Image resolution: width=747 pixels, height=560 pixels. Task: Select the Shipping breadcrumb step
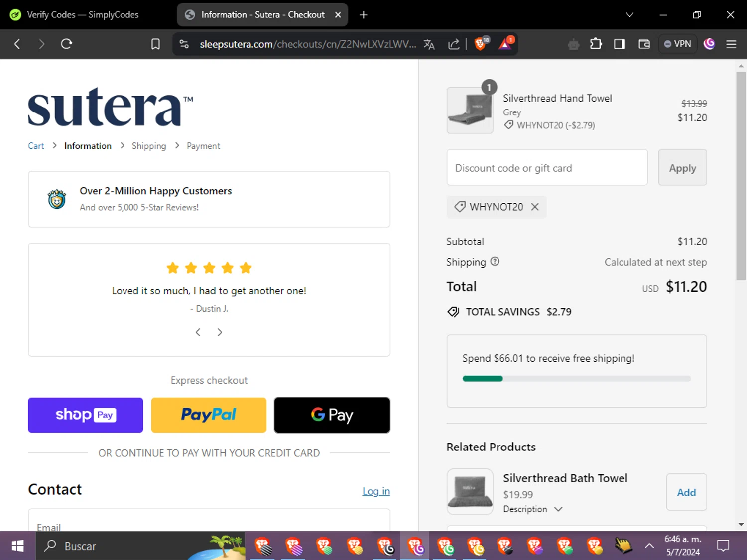149,146
